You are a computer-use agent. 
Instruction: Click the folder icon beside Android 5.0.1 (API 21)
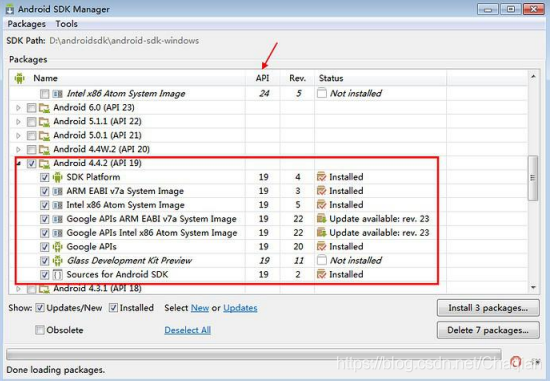pyautogui.click(x=44, y=136)
